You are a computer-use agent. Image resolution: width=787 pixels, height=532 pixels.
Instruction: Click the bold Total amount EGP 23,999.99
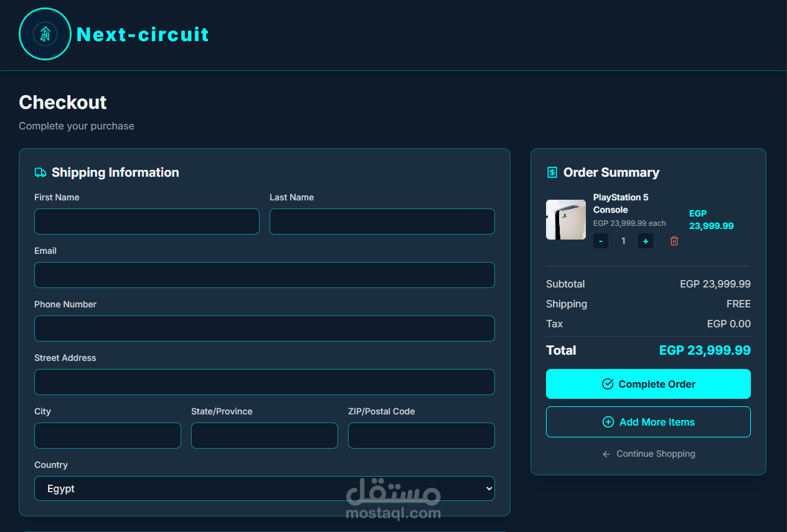705,350
